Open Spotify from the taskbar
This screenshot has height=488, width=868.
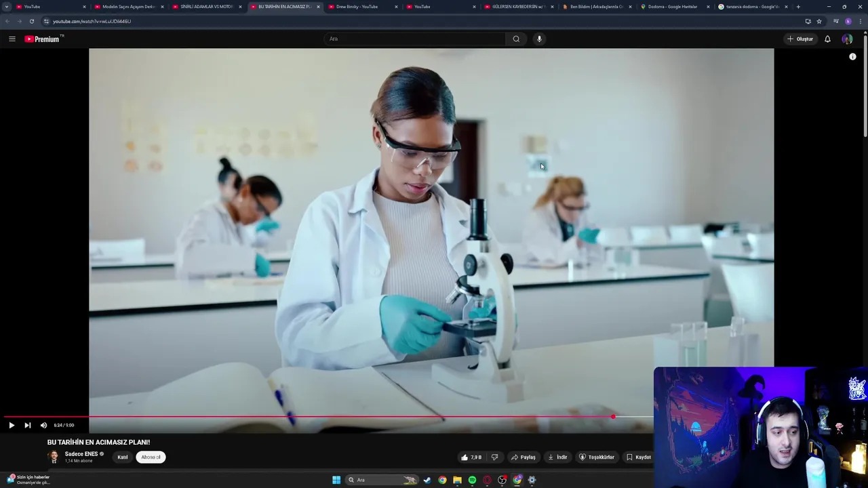tap(472, 480)
